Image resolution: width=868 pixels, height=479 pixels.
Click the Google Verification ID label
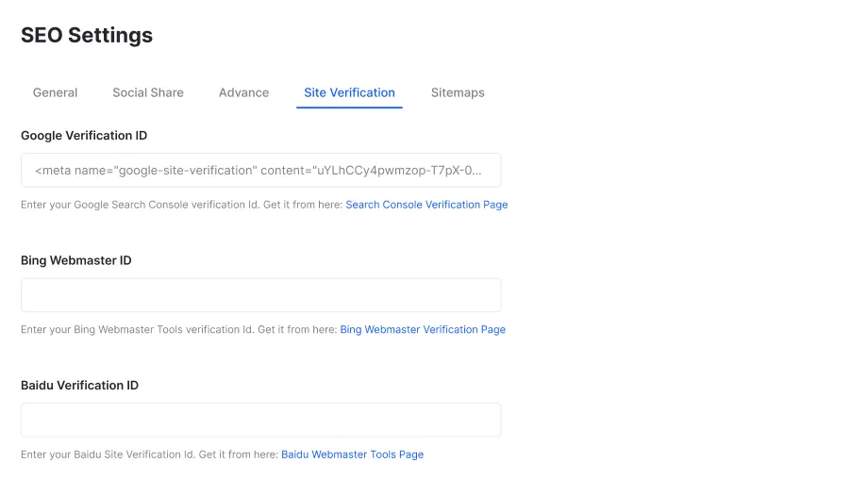[84, 136]
